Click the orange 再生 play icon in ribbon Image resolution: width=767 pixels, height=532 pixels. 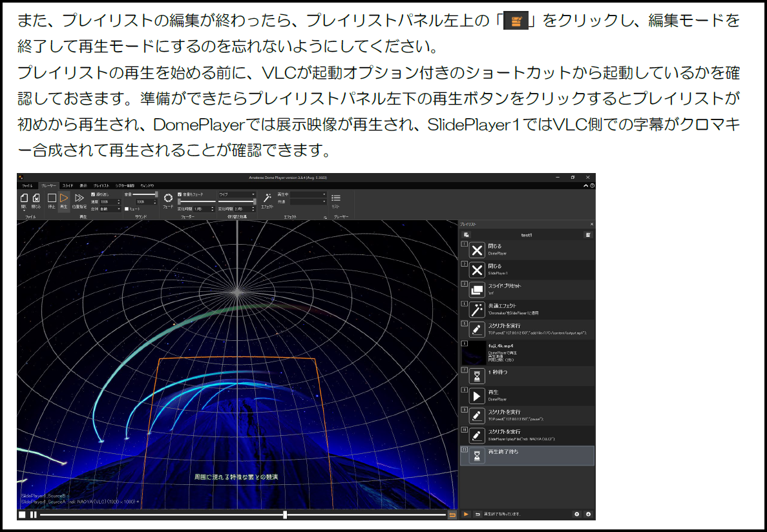63,198
